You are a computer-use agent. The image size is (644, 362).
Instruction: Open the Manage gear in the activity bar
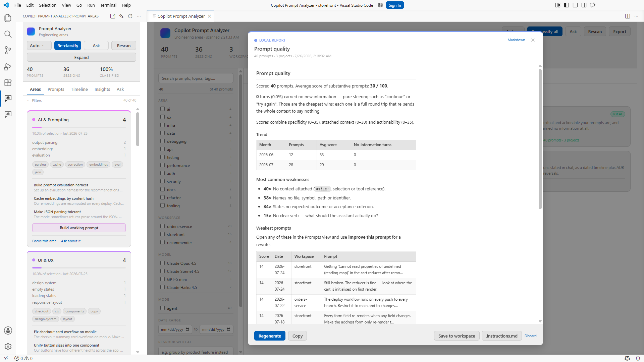coord(8,347)
